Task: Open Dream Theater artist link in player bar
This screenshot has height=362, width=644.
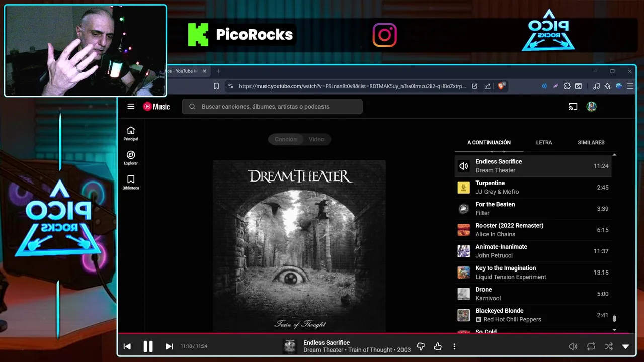Action: click(324, 350)
